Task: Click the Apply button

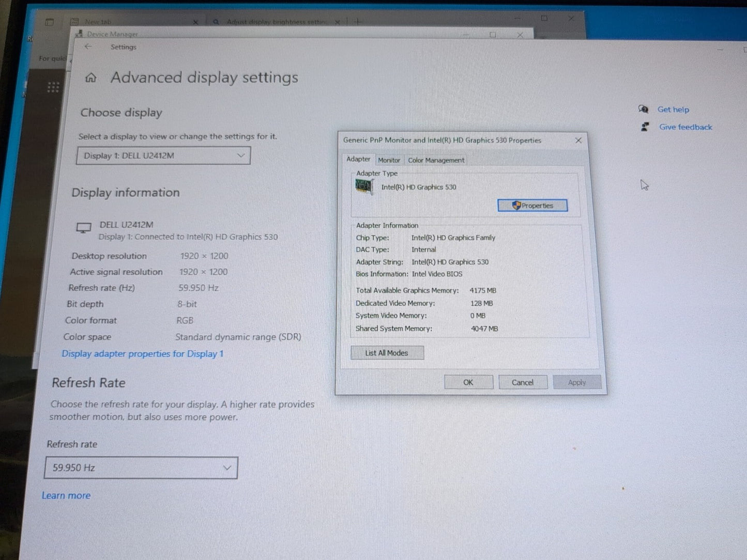Action: point(577,382)
